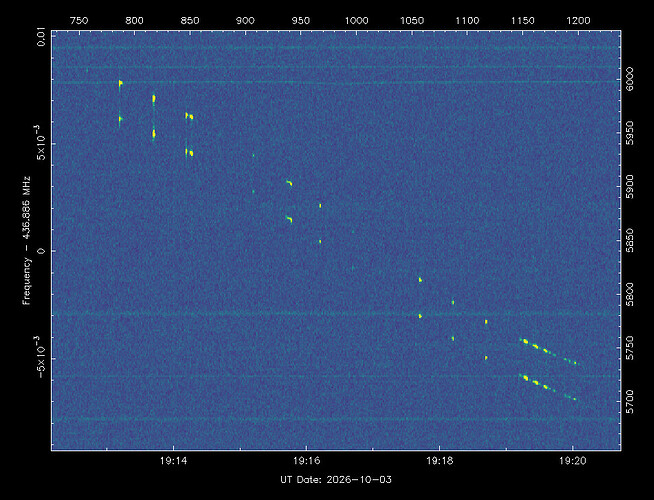Click the Frequency - 436.886 MHz axis title
The image size is (654, 500).
click(x=27, y=241)
